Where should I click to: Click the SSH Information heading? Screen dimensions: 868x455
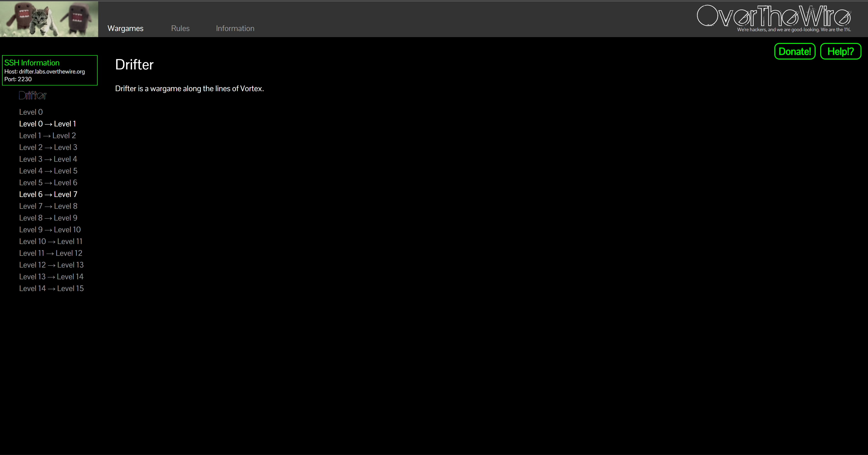[32, 63]
